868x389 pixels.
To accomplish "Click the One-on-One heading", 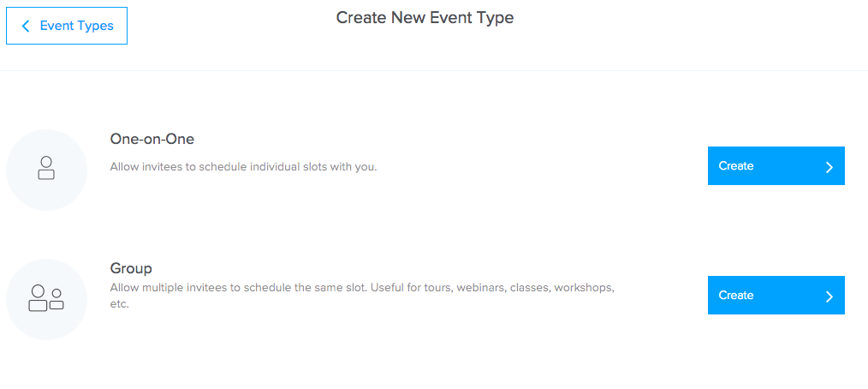I will (152, 139).
